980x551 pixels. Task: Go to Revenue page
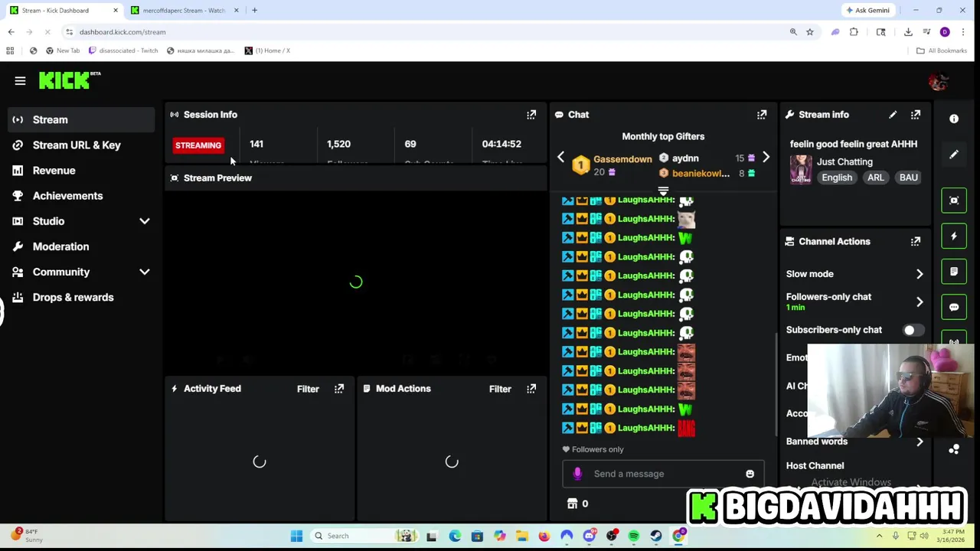pos(81,171)
